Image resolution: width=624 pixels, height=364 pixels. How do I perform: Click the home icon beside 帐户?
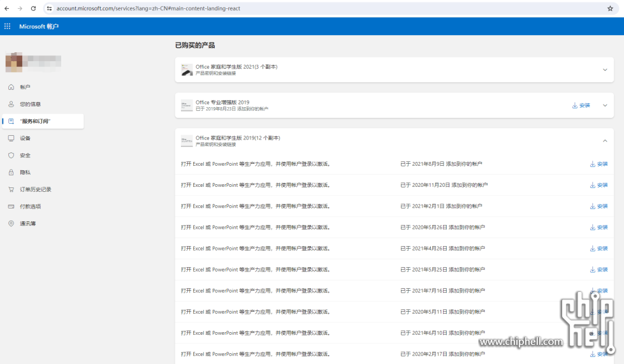pos(11,87)
